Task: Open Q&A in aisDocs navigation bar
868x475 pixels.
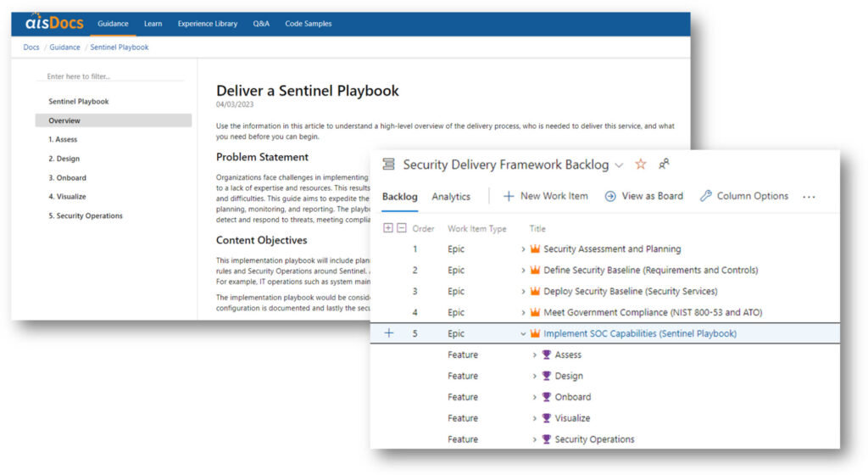Action: [x=261, y=23]
